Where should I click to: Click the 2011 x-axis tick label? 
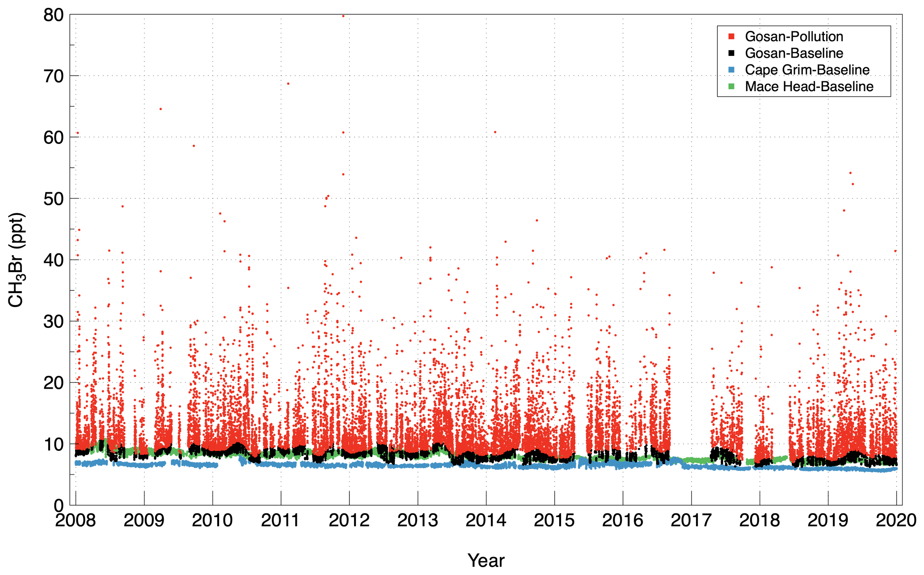(x=280, y=520)
